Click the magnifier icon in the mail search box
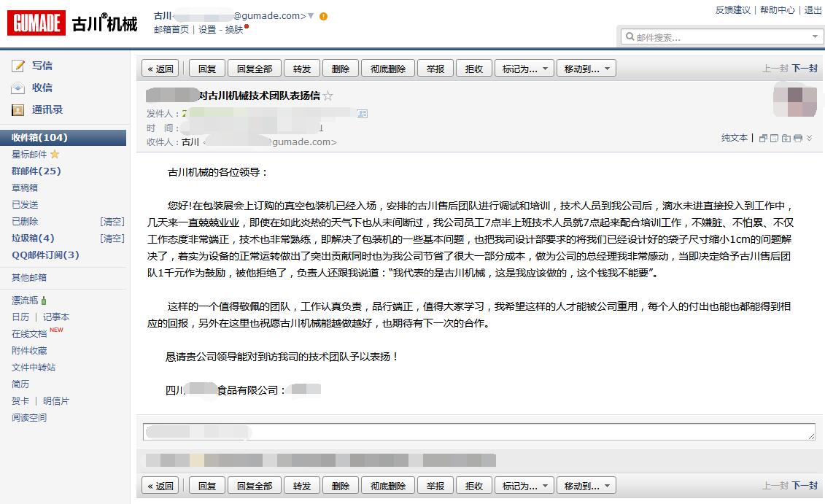The width and height of the screenshot is (825, 504). pyautogui.click(x=630, y=36)
